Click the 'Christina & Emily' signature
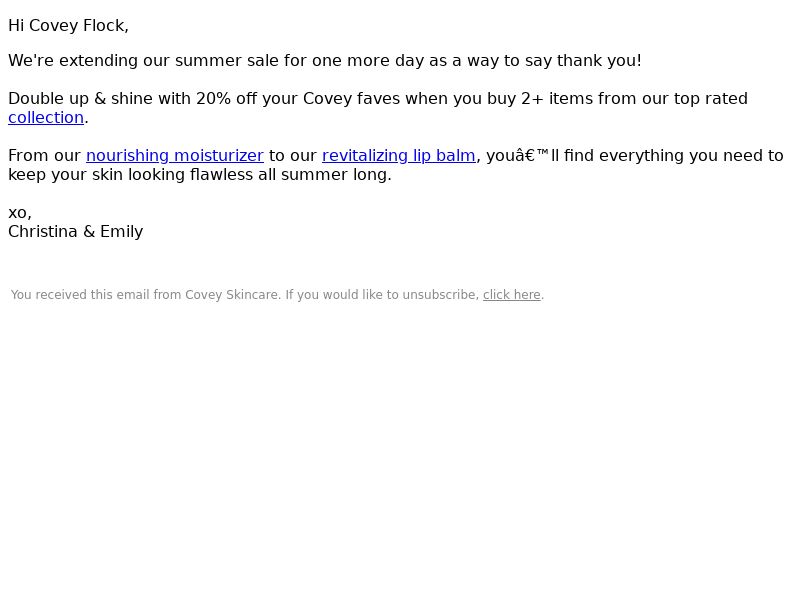The width and height of the screenshot is (800, 600). [75, 232]
